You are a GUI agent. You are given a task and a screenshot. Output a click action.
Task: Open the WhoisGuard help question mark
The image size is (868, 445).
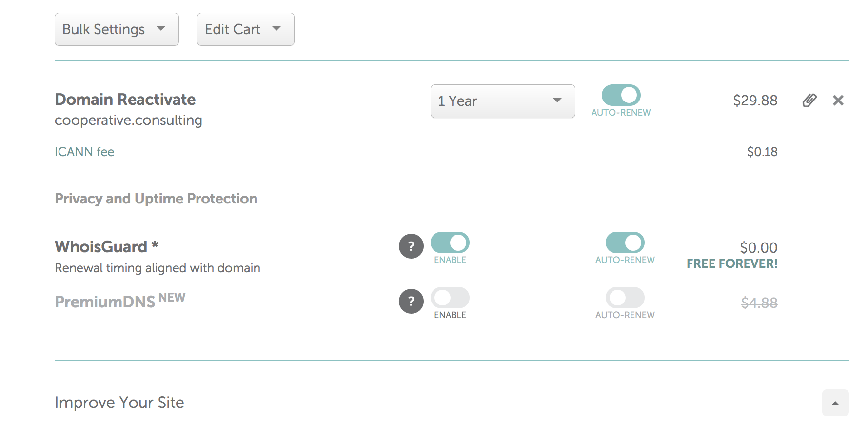[x=411, y=246]
